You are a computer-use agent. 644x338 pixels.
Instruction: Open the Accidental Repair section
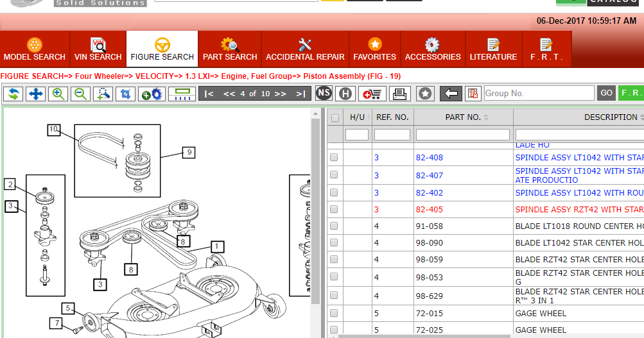tap(305, 49)
